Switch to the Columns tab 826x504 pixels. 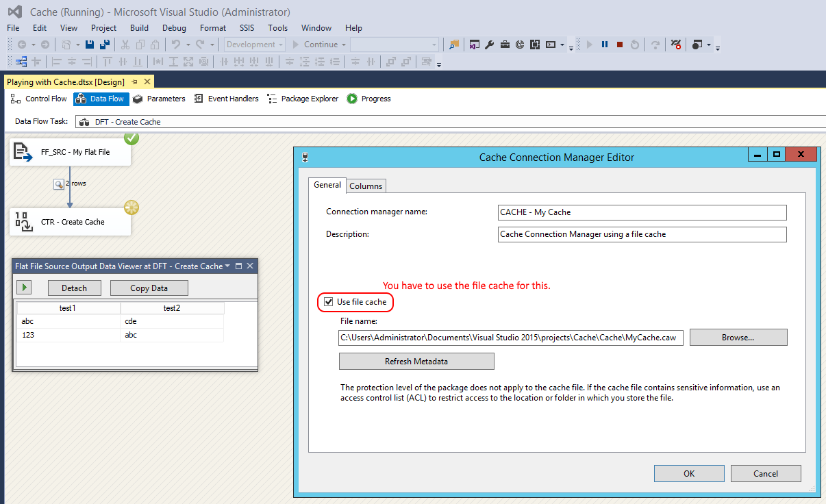pyautogui.click(x=366, y=186)
